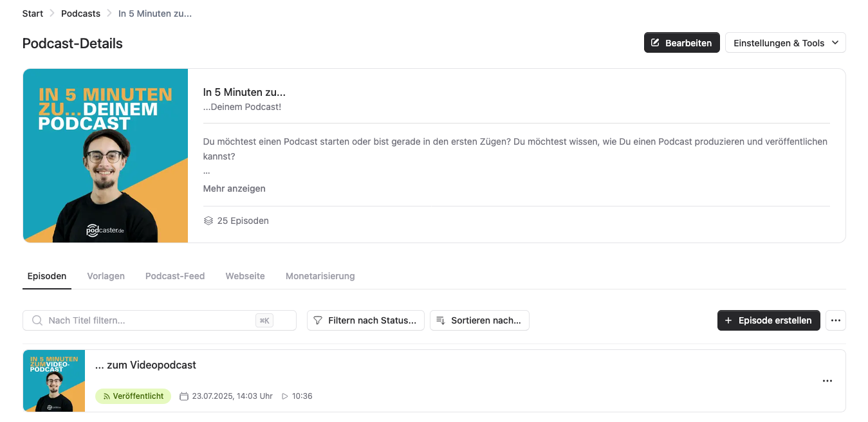Click the date '23.07.2025, 14:03 Uhr'
The image size is (868, 422).
coord(232,396)
